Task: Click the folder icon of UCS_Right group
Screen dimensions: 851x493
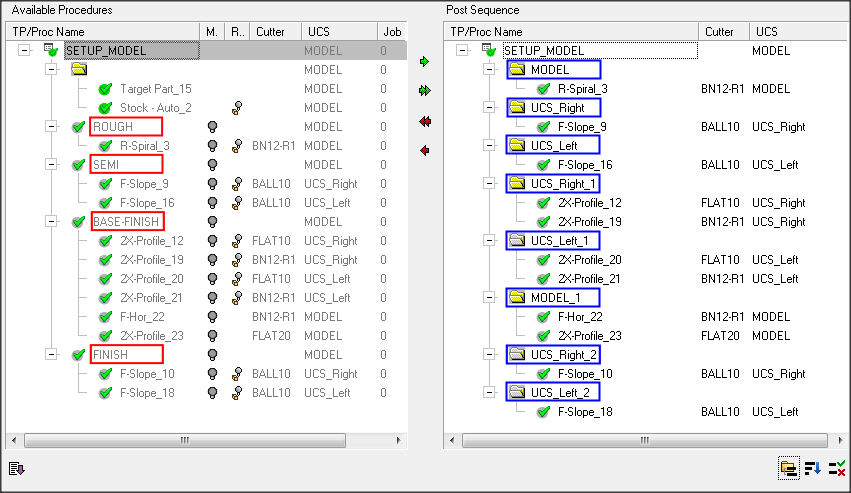Action: coord(517,108)
